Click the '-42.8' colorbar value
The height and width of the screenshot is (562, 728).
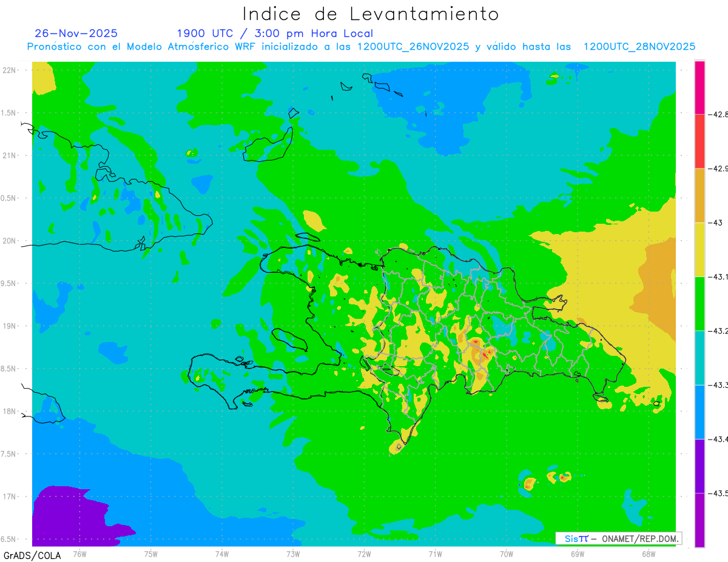[x=718, y=115]
